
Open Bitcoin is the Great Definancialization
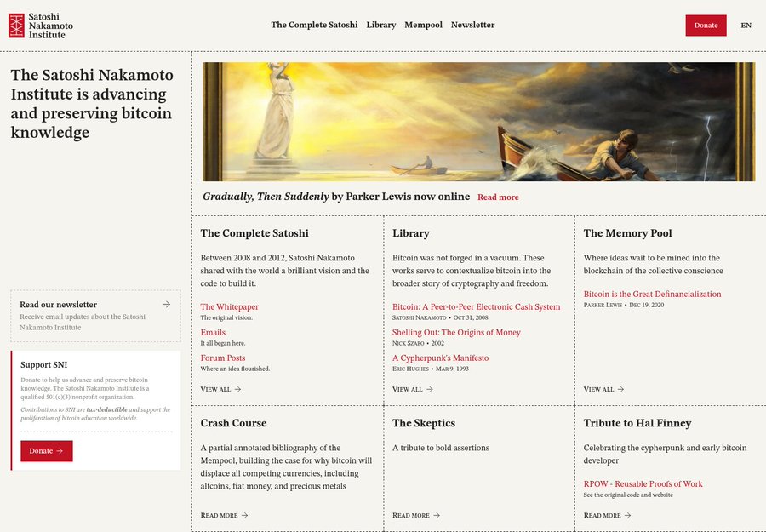point(652,295)
